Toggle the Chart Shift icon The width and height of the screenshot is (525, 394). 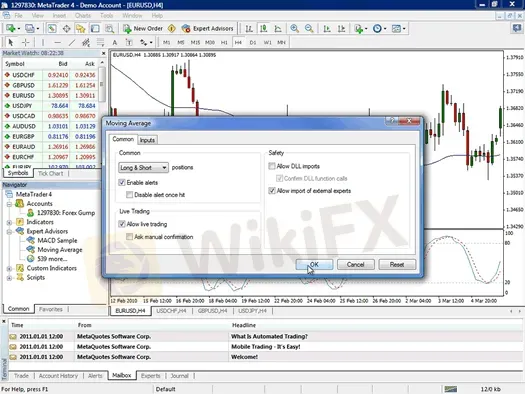tap(341, 28)
